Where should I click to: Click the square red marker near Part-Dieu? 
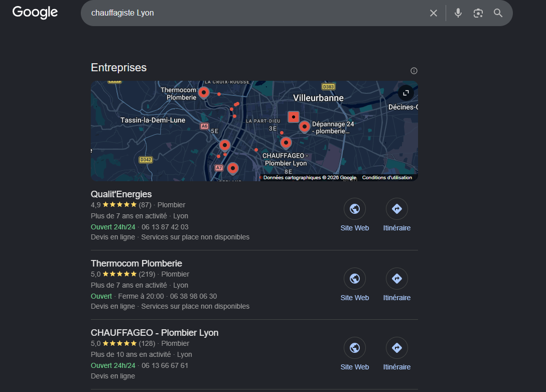(x=294, y=117)
